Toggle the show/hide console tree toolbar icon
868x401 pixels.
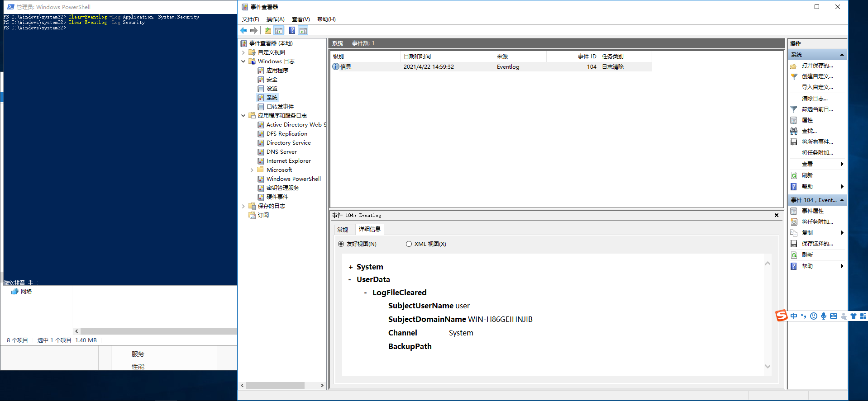279,30
